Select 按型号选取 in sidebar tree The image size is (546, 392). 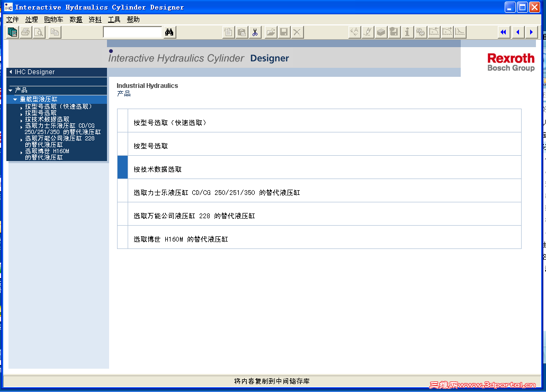tap(41, 113)
